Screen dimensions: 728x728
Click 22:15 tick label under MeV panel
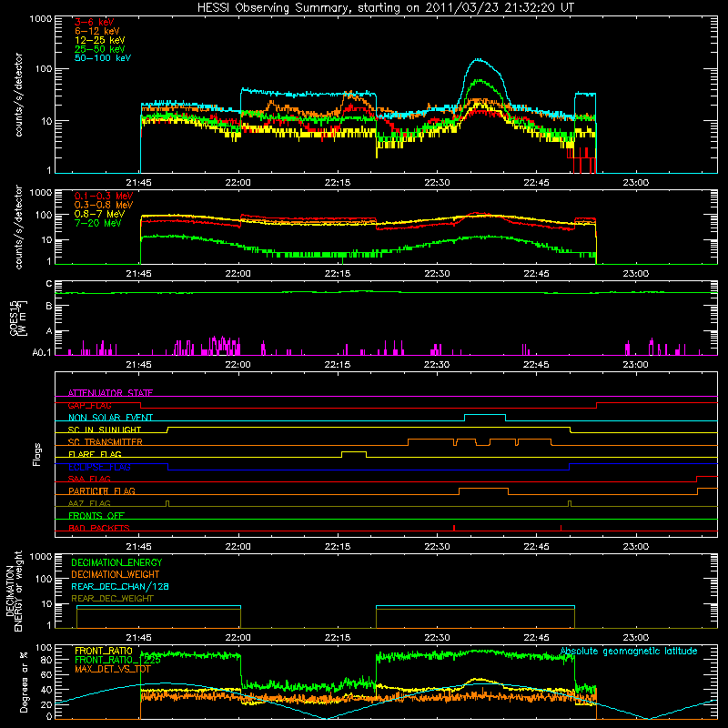point(338,274)
